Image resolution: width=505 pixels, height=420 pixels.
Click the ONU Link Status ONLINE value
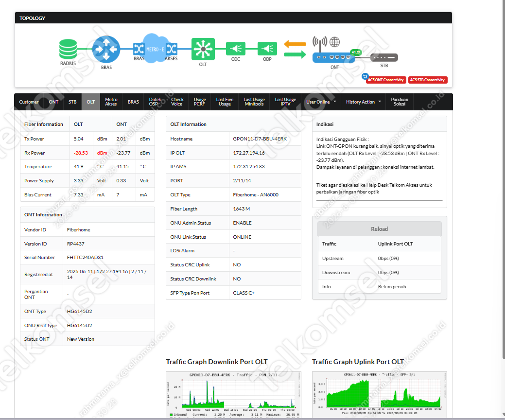tap(242, 237)
